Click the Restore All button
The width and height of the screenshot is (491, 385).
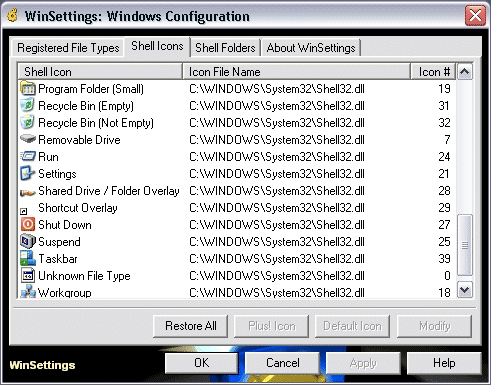click(x=191, y=326)
